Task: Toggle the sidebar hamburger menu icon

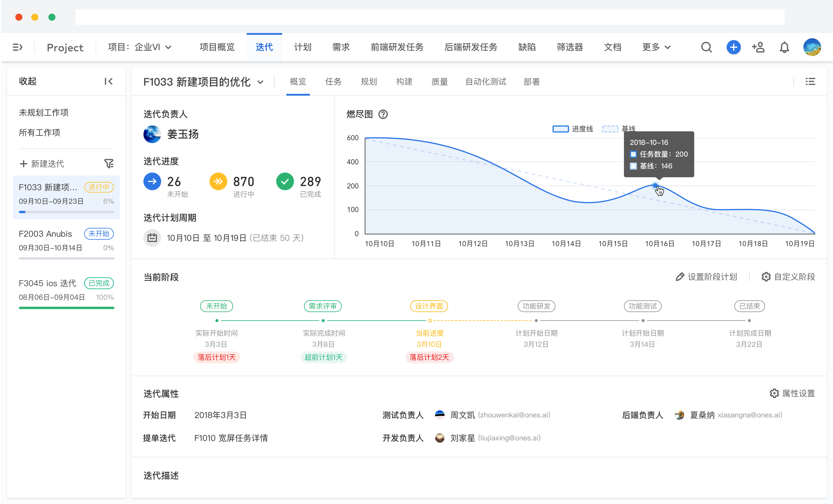Action: coord(17,47)
